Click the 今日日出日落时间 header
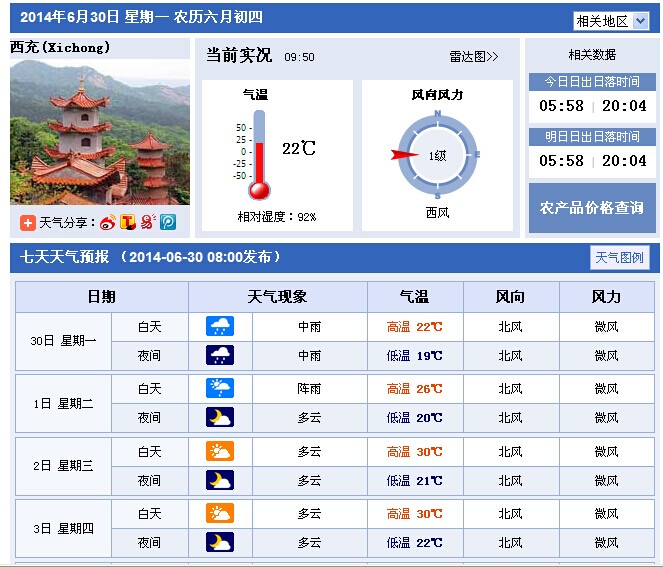663x567 pixels. (592, 82)
